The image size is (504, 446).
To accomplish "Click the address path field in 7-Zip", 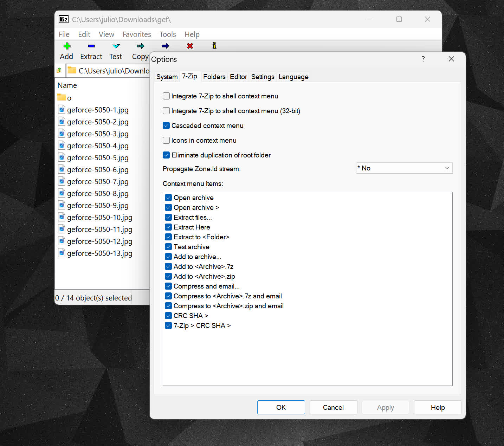I will pyautogui.click(x=108, y=71).
